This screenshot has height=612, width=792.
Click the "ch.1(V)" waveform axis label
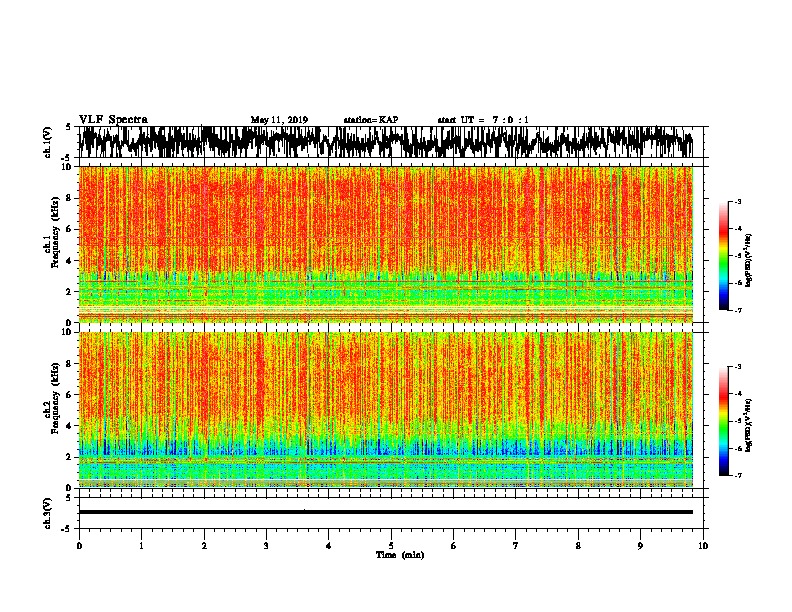click(x=48, y=142)
